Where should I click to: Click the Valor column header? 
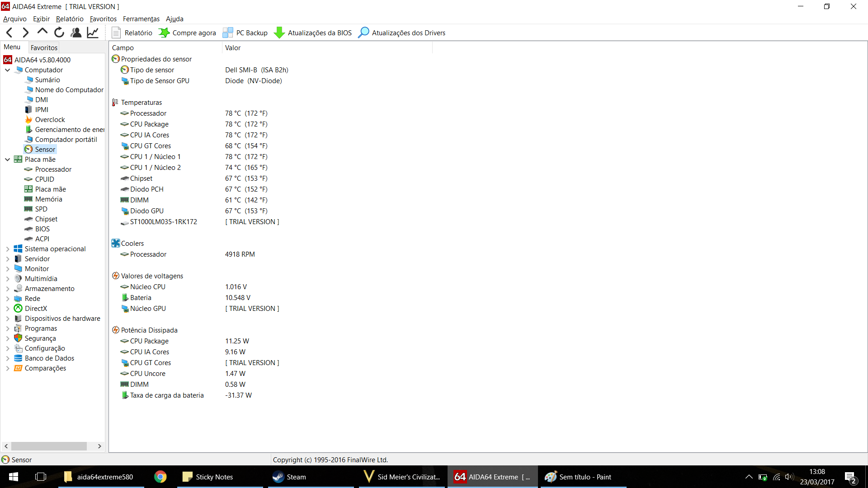327,48
